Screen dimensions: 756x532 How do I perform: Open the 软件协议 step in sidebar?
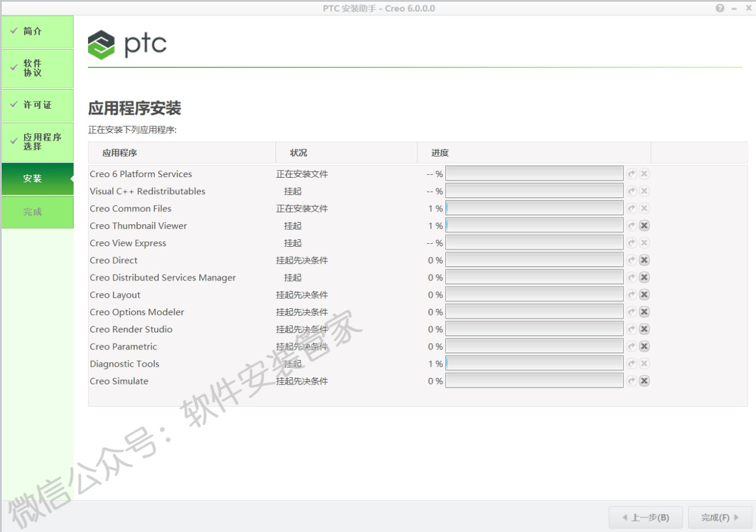(37, 68)
